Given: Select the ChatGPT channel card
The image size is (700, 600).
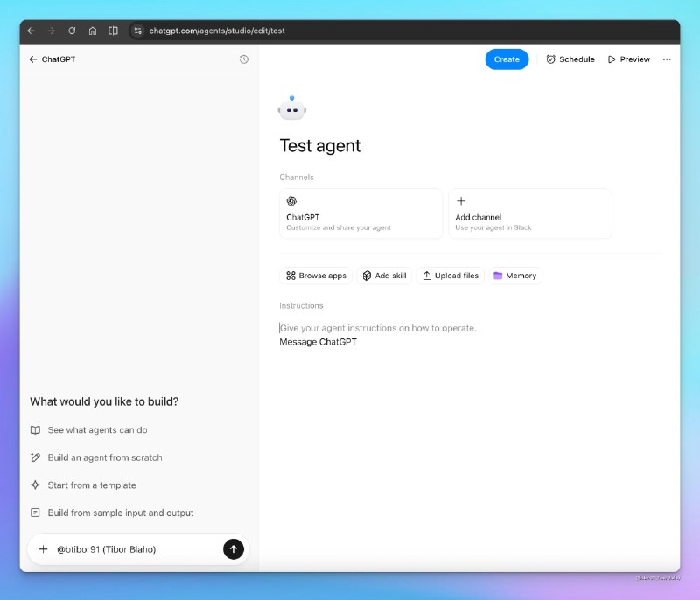Looking at the screenshot, I should tap(360, 213).
